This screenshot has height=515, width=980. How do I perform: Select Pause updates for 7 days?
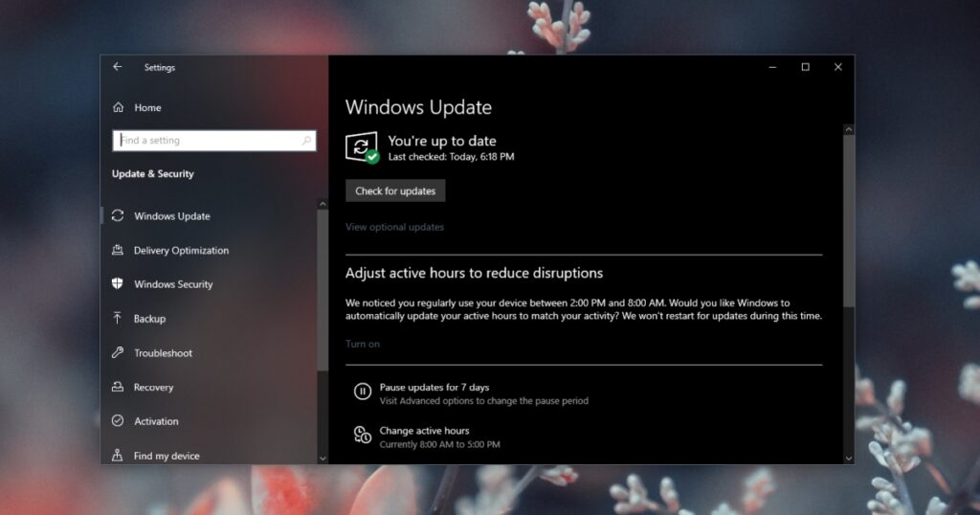[434, 388]
